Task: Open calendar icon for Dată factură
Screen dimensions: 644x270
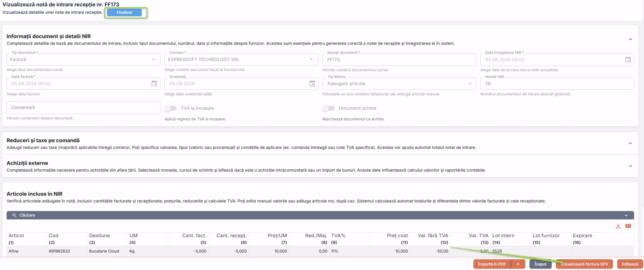Action: (x=154, y=84)
